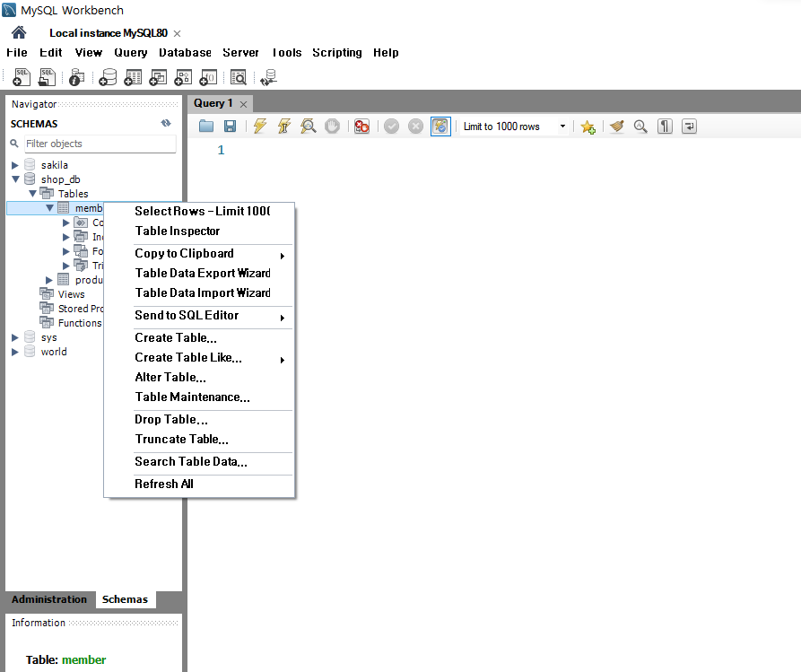Image resolution: width=801 pixels, height=672 pixels.
Task: Click the Filter objects search field
Action: click(100, 144)
